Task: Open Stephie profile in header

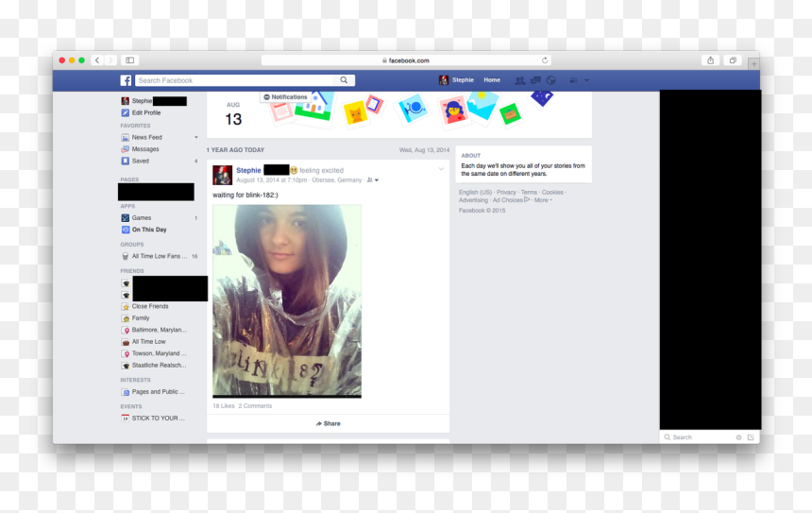Action: coord(456,79)
